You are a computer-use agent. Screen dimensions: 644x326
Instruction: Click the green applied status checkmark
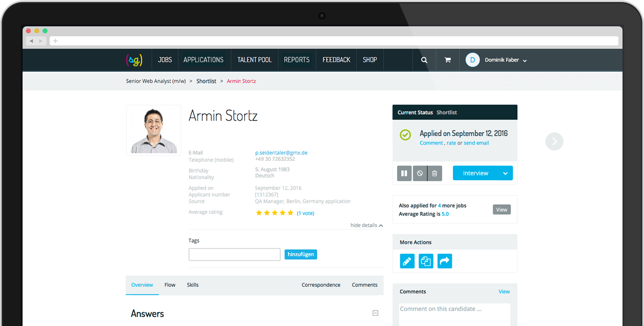click(x=405, y=135)
